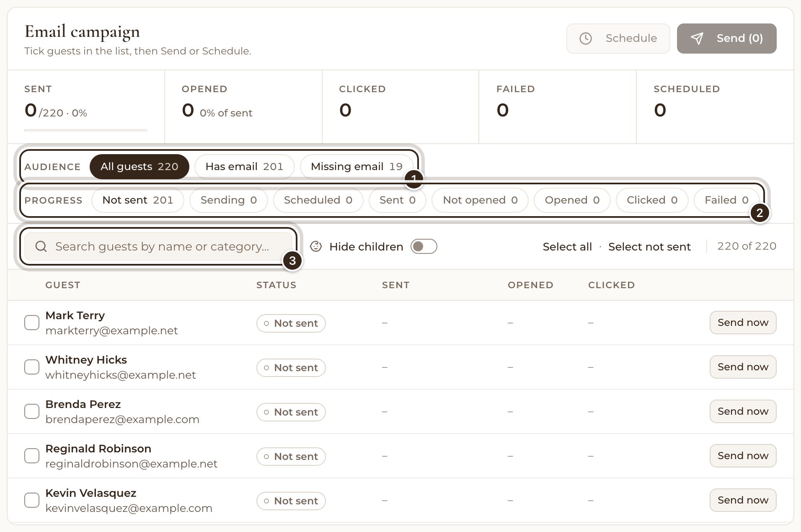This screenshot has width=801, height=532.
Task: Send now to Mark Terry
Action: tap(743, 323)
